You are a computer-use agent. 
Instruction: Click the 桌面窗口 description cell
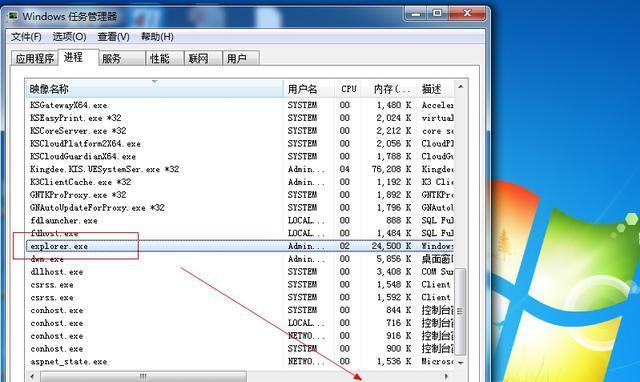coord(437,259)
